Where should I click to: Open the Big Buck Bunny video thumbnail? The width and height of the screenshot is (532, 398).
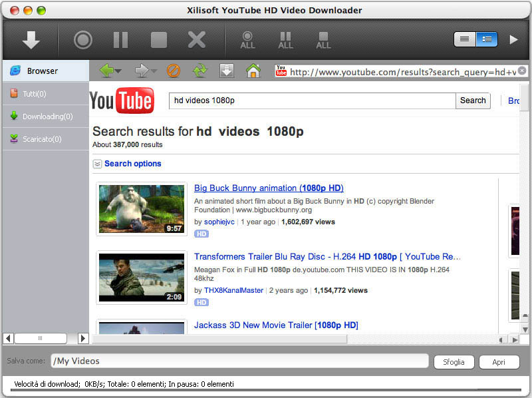point(142,209)
